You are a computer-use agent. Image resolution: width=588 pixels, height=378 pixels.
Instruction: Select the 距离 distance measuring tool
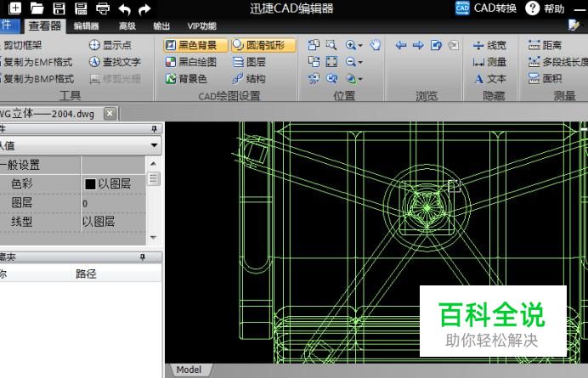click(x=545, y=45)
